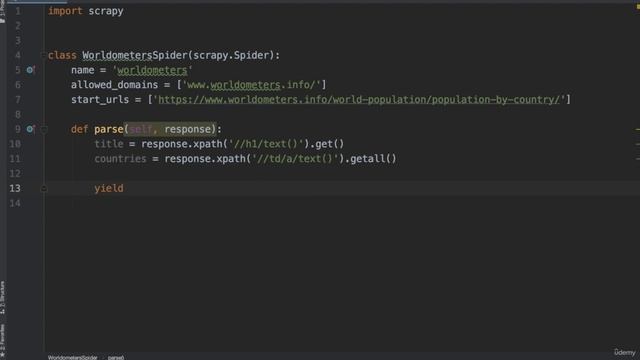Click the 'scrapy' module name on line 1
640x360 pixels.
pos(106,11)
